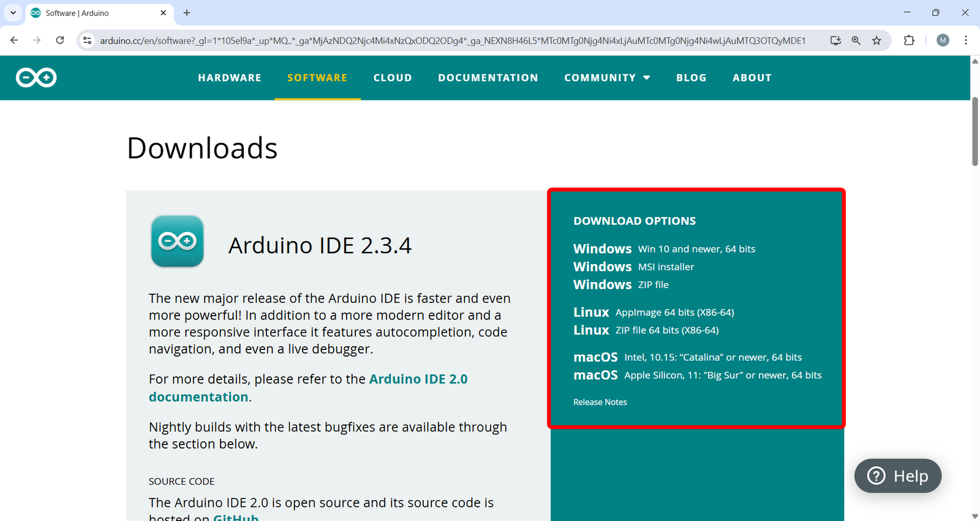980x521 pixels.
Task: Click the scrollbar down arrow
Action: pos(975,516)
